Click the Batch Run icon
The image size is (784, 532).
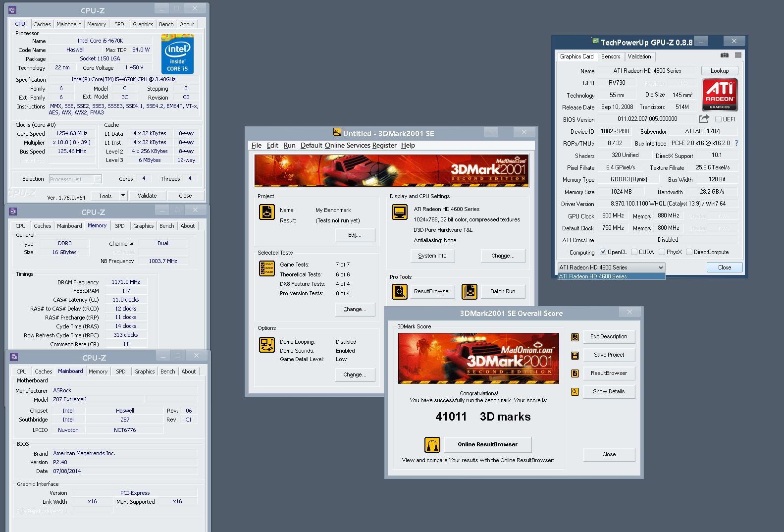pos(470,292)
